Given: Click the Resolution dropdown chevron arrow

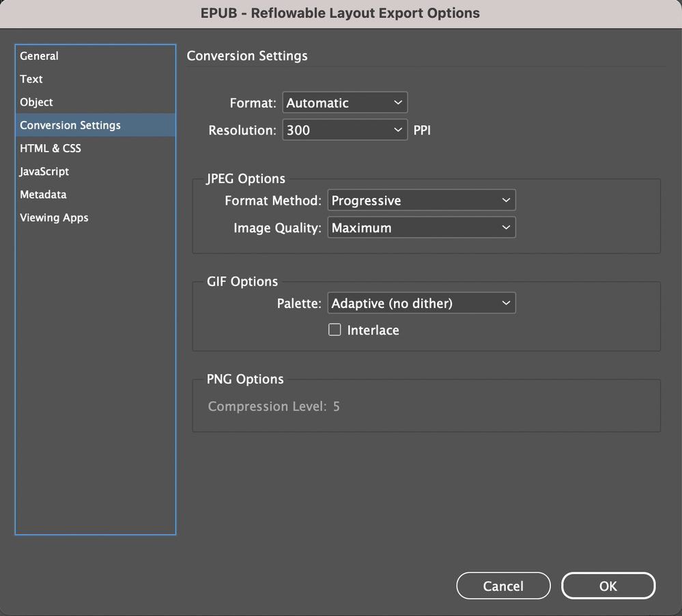Looking at the screenshot, I should (399, 130).
